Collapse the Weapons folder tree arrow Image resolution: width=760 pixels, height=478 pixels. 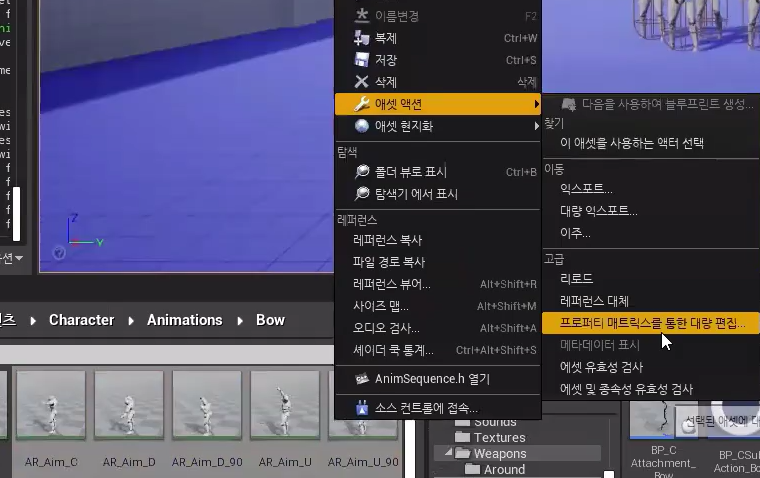[x=448, y=452]
